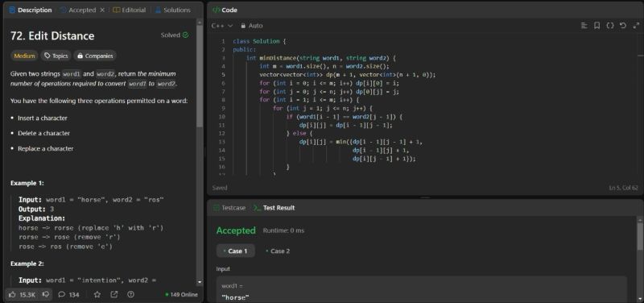Select the Test Result tab
Image resolution: width=644 pixels, height=303 pixels.
275,208
